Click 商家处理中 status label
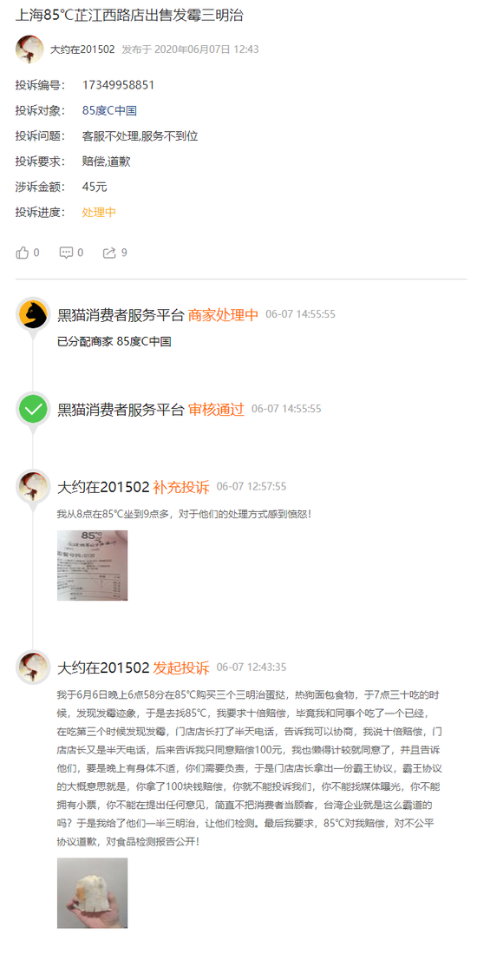 coord(223,315)
